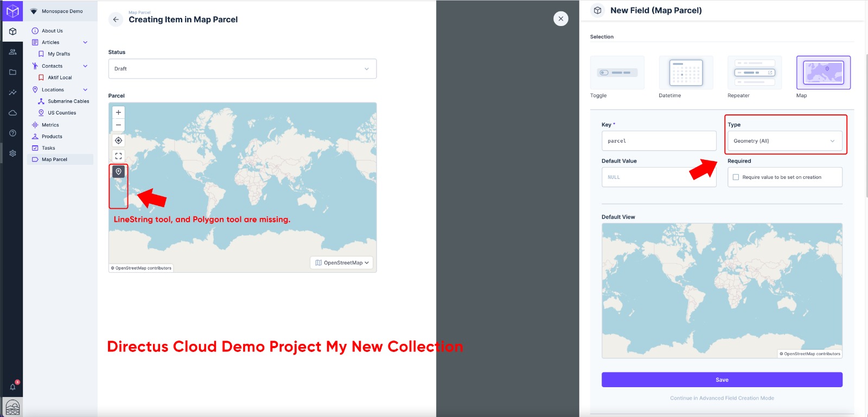Open the cloud module icon

coord(12,113)
